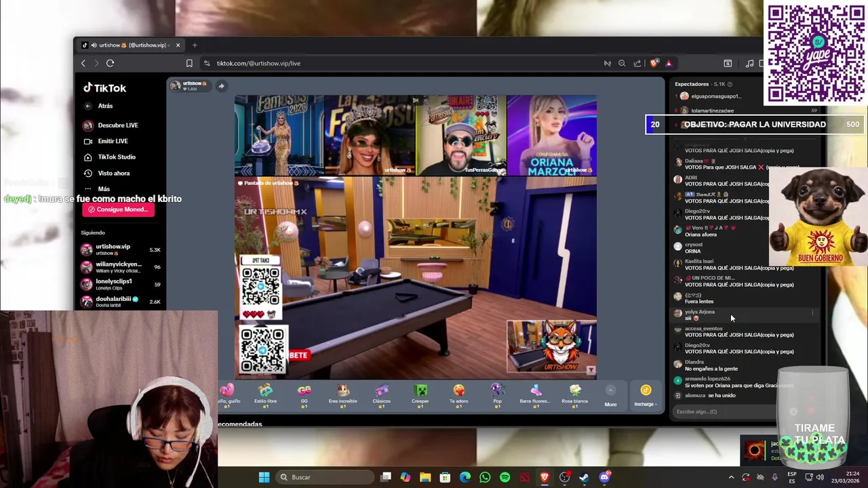Open Discord from the taskbar
This screenshot has width=868, height=488.
[x=604, y=477]
